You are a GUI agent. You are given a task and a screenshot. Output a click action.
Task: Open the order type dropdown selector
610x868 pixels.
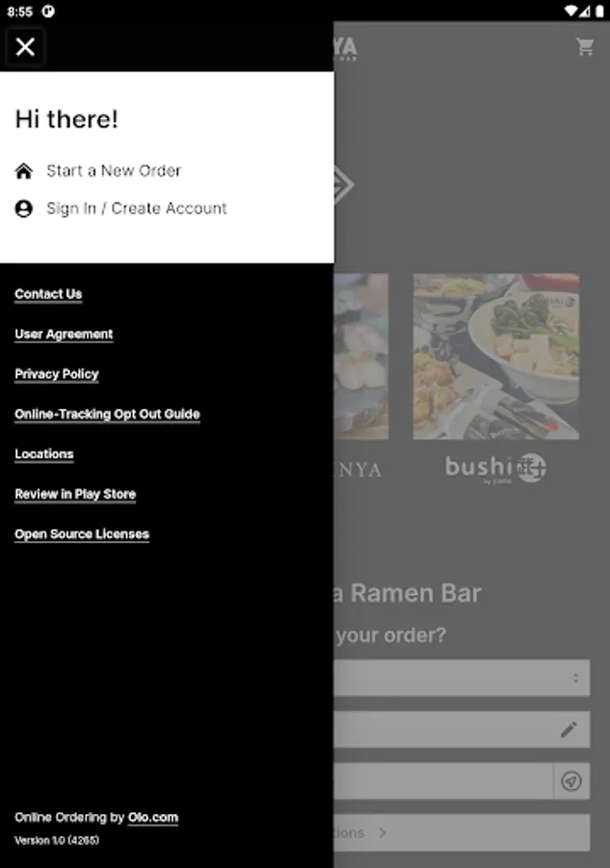(462, 678)
